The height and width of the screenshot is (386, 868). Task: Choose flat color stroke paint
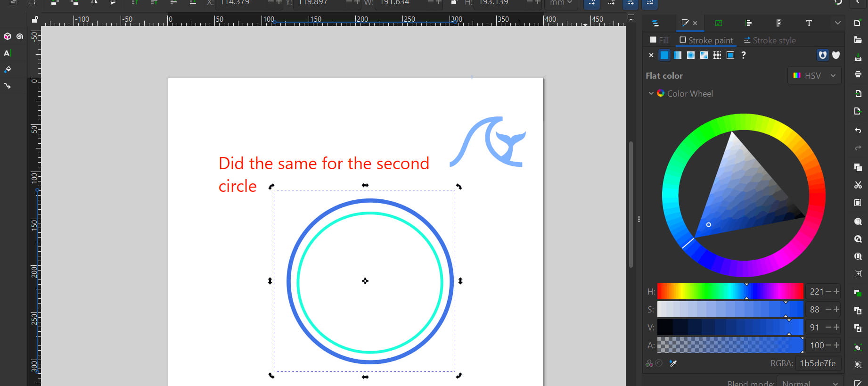[664, 55]
